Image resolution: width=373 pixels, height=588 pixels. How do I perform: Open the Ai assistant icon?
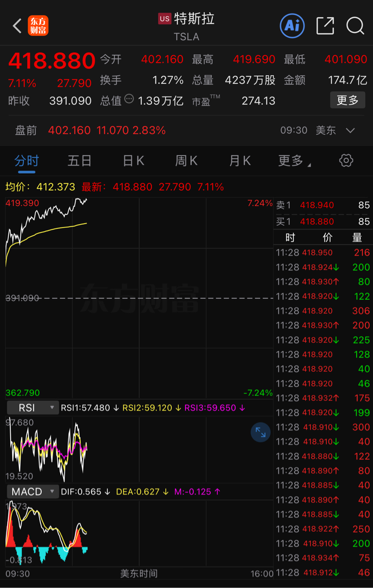(x=292, y=26)
